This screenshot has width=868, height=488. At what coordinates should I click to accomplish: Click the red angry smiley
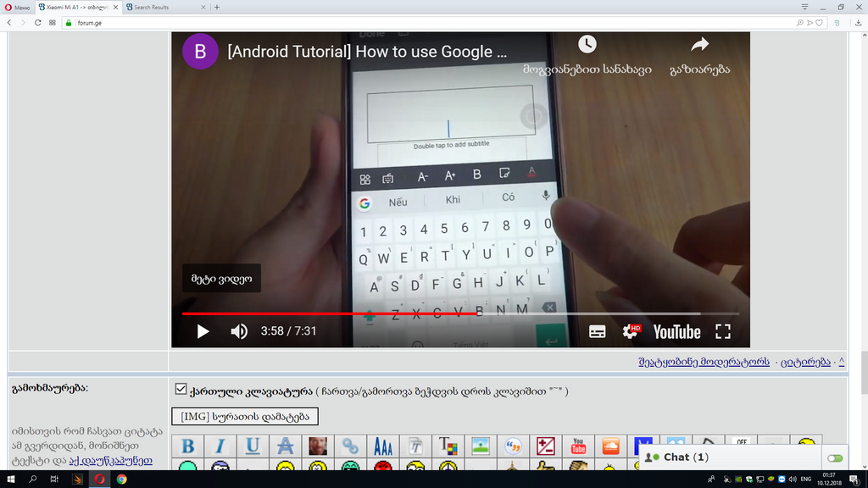[383, 466]
